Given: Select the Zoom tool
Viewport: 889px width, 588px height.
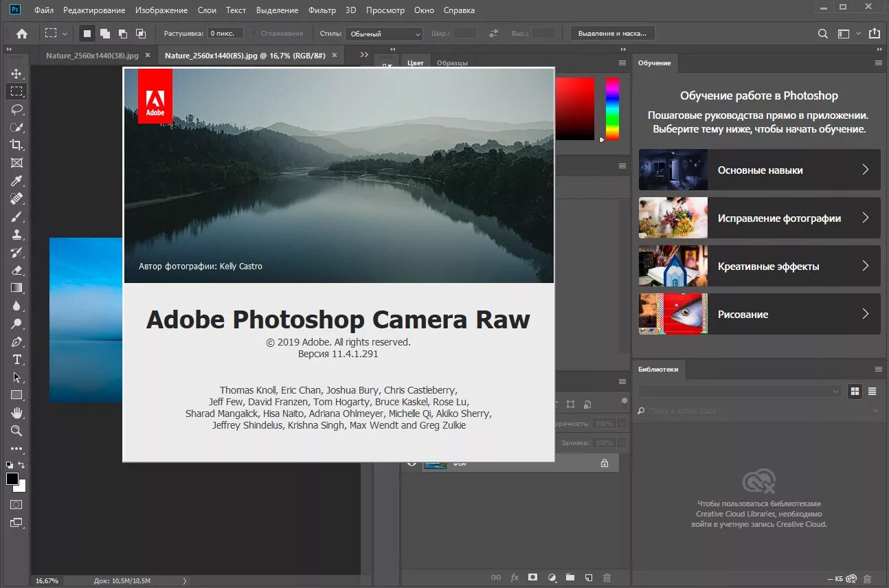Looking at the screenshot, I should click(16, 431).
